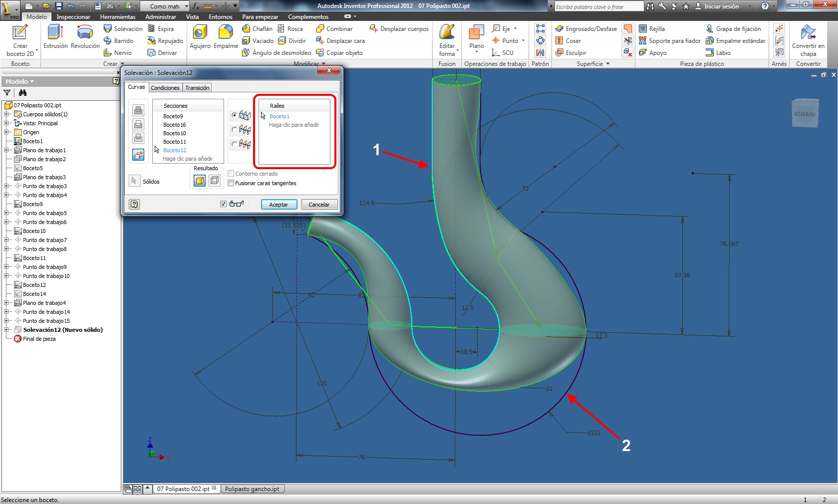Expand the Solevación12 tree node
The width and height of the screenshot is (838, 504).
pyautogui.click(x=6, y=330)
